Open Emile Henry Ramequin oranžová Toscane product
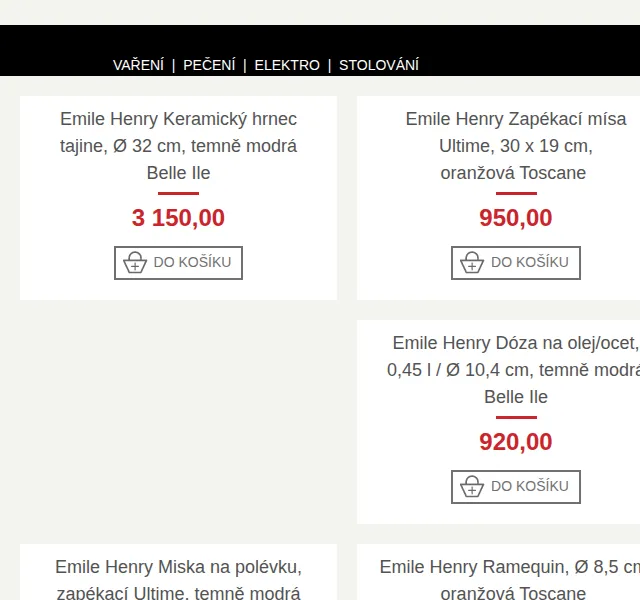This screenshot has width=640, height=600. coord(510,580)
